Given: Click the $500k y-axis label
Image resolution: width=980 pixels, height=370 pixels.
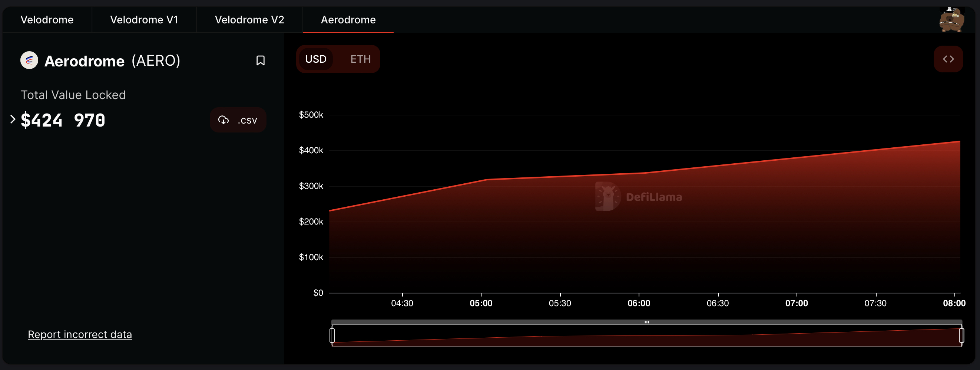Looking at the screenshot, I should [311, 115].
